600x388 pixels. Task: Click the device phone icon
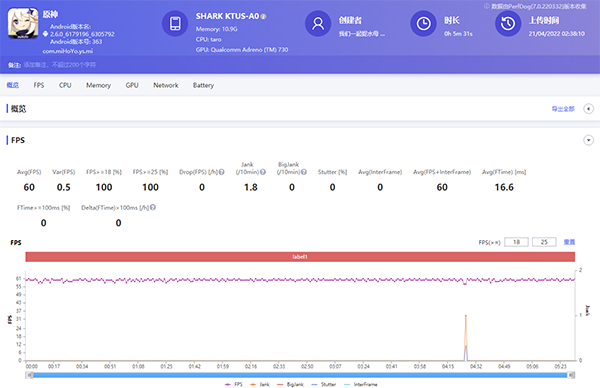click(175, 23)
